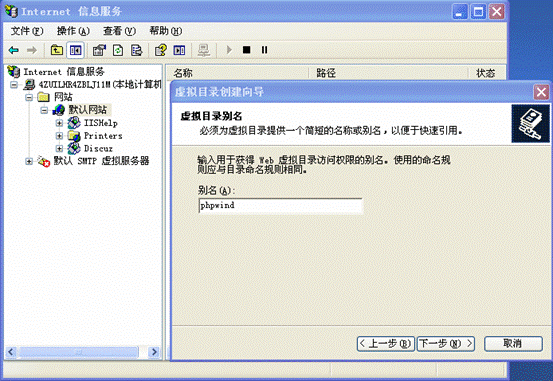The width and height of the screenshot is (553, 381).
Task: Click the grayed Connect to Computer icon
Action: click(x=203, y=50)
